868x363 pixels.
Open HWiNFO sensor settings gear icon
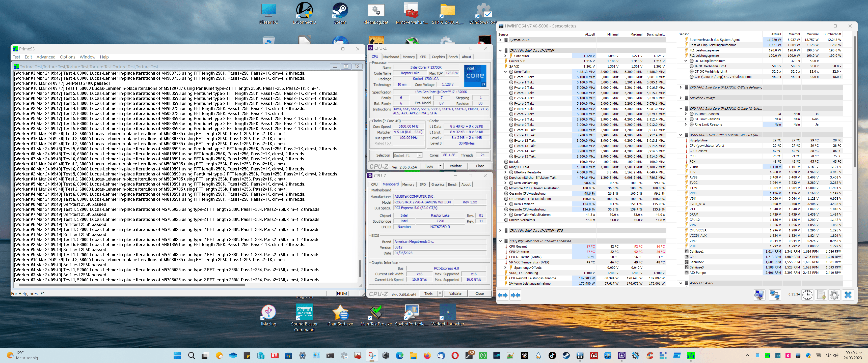click(835, 295)
